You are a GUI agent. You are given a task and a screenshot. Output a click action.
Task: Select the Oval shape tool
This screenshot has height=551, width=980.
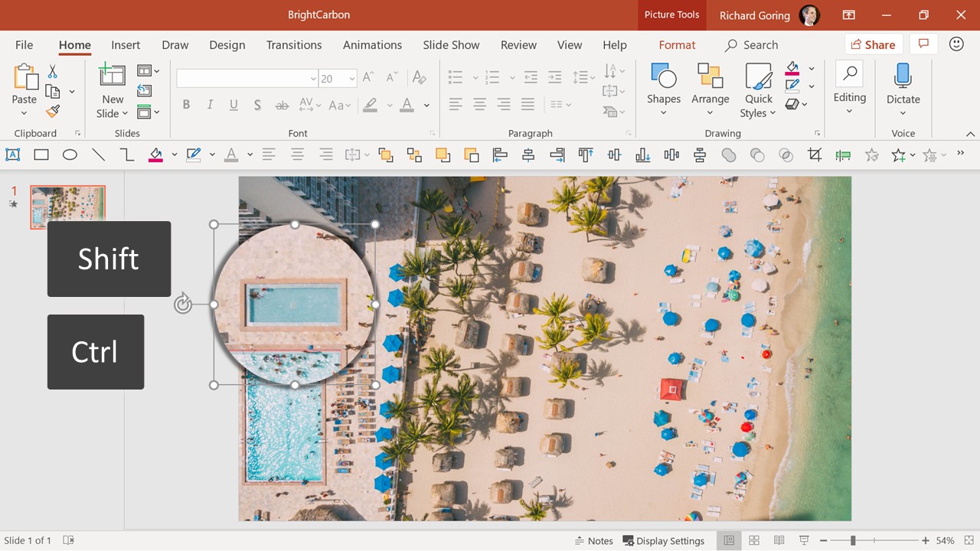(70, 155)
